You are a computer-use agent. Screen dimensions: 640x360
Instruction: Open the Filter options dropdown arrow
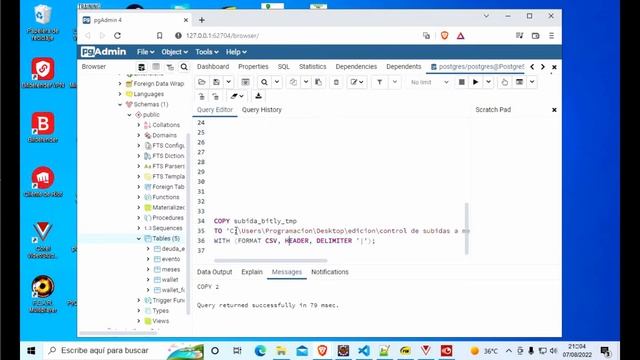point(395,82)
